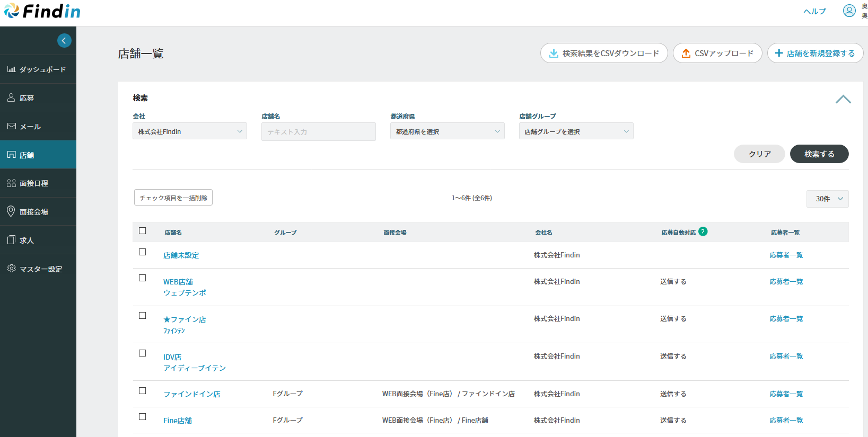This screenshot has height=437, width=868.
Task: Click the user profile icon
Action: point(849,11)
